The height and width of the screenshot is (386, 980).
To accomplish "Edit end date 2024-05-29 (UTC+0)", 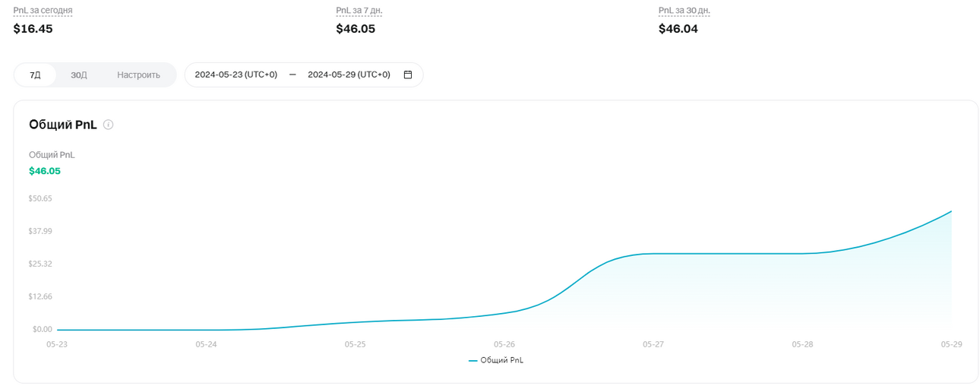I will point(349,74).
